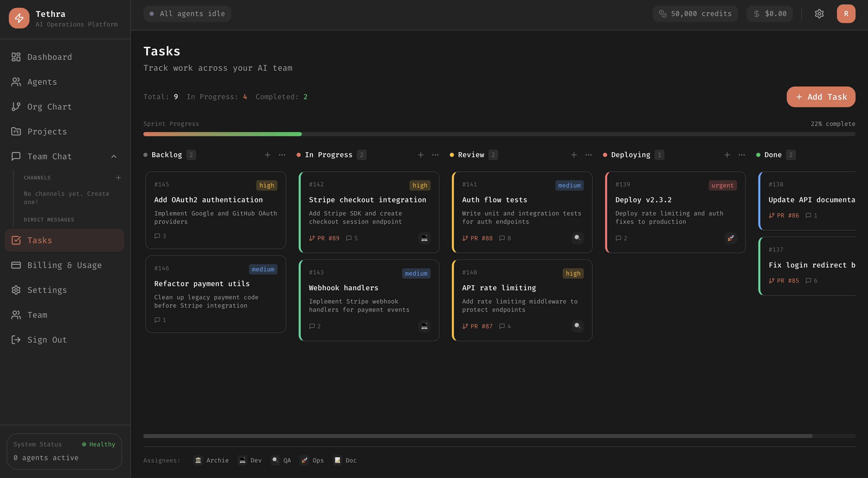Collapse the Team Chat section chevron
Viewport: 868px width, 478px height.
114,156
